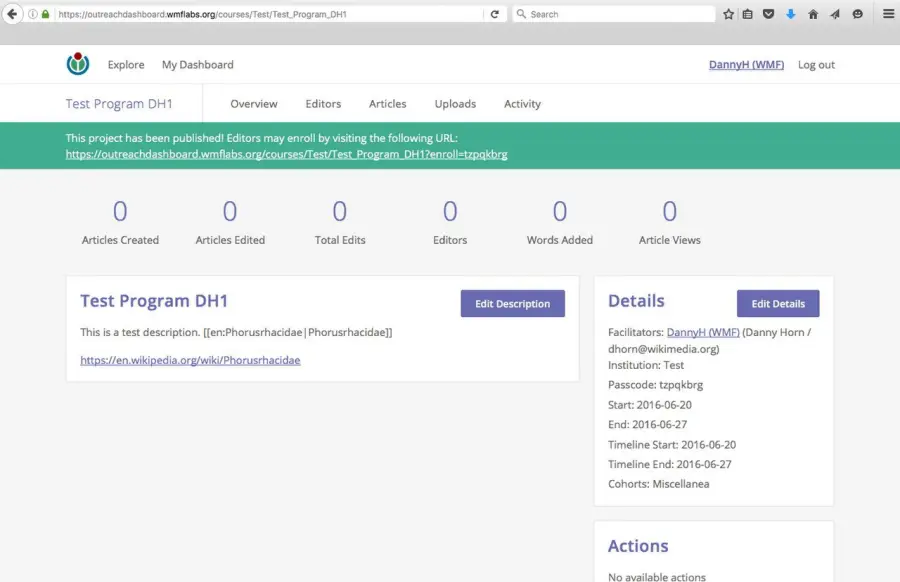Viewport: 900px width, 582px height.
Task: Click into the browser Search box
Action: pos(614,14)
